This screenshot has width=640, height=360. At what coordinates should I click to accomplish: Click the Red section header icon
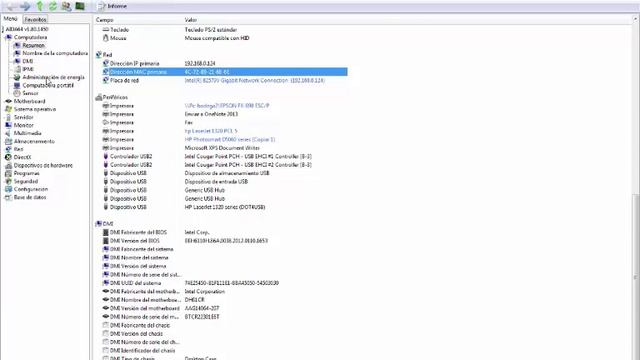click(98, 55)
